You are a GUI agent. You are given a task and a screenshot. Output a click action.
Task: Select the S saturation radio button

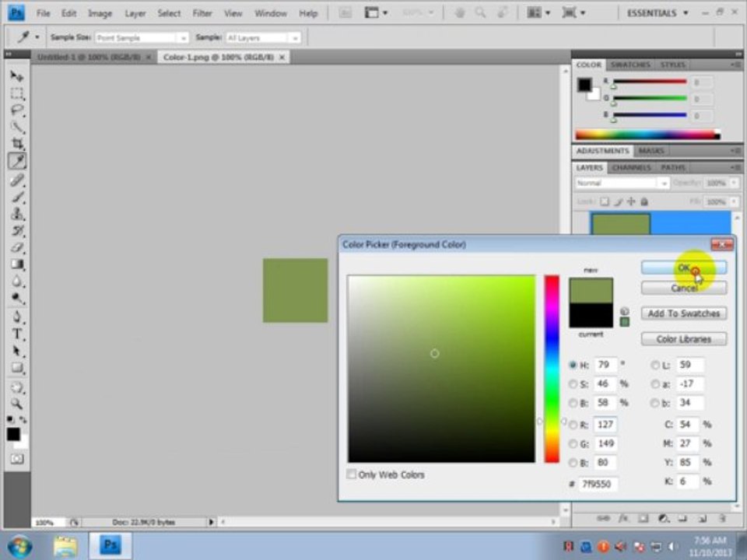pos(573,383)
